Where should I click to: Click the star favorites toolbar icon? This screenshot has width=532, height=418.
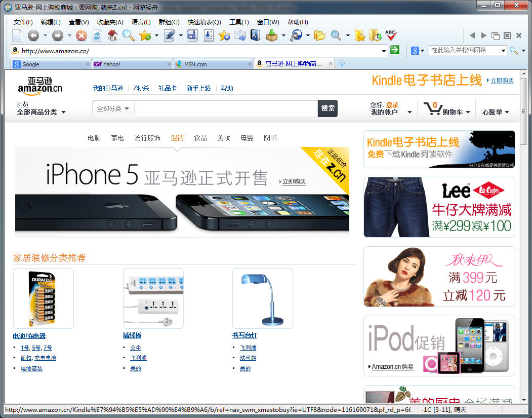(145, 35)
